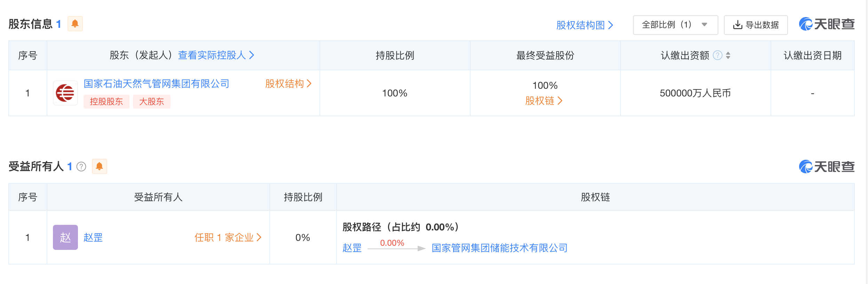This screenshot has height=284, width=868.
Task: Click the bell icon beside 受益所有人
Action: click(99, 166)
